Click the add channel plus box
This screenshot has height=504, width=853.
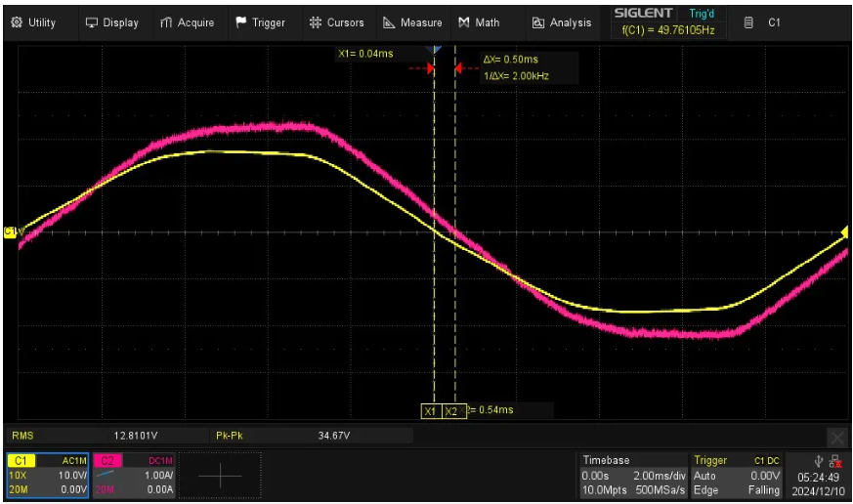point(220,476)
